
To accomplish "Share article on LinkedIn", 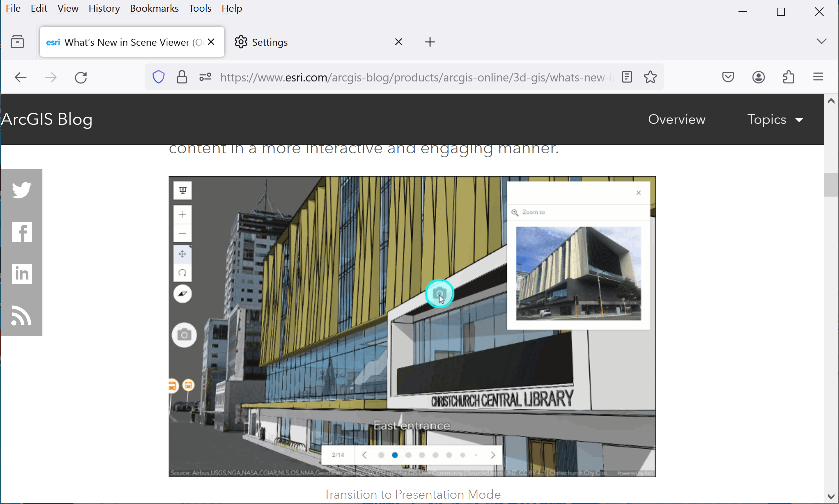I will pyautogui.click(x=21, y=274).
